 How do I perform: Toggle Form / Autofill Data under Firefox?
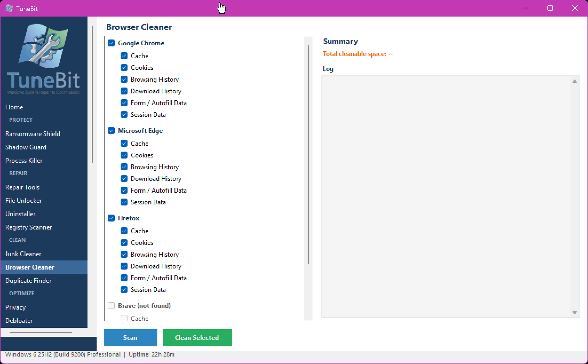124,278
